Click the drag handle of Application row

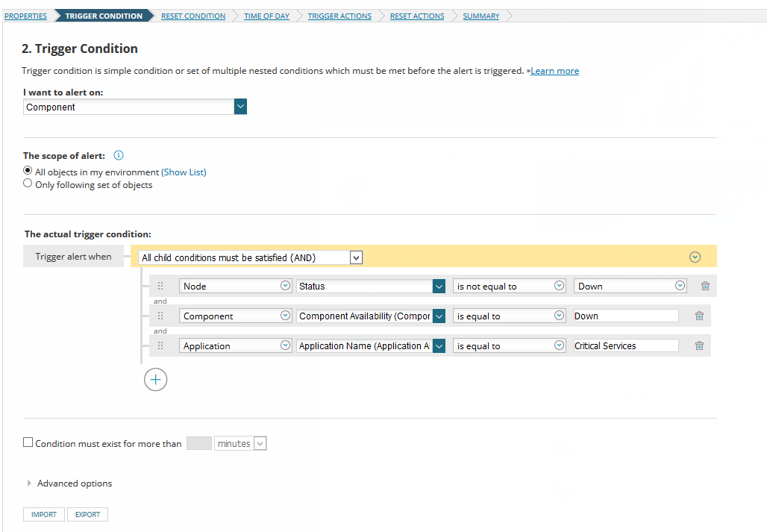point(160,345)
